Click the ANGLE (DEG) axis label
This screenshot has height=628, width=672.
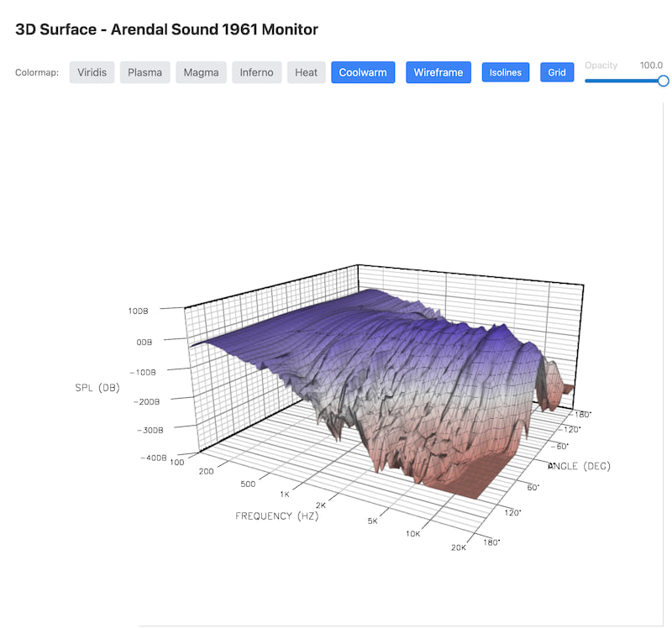[579, 466]
